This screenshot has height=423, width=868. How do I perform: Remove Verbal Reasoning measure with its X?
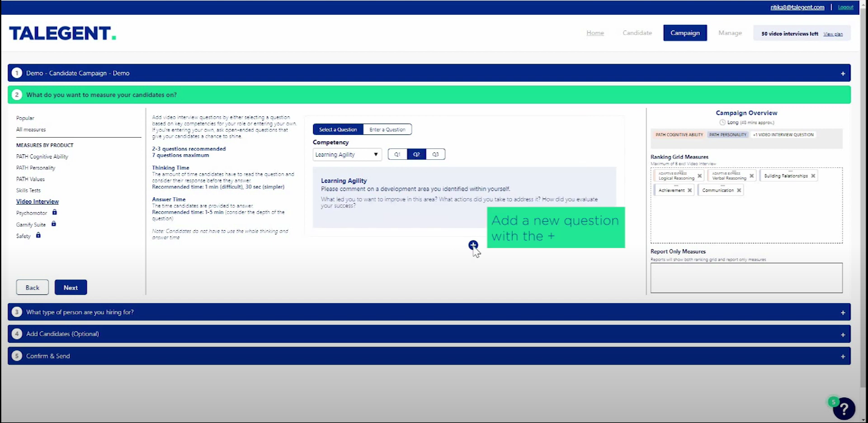tap(751, 176)
